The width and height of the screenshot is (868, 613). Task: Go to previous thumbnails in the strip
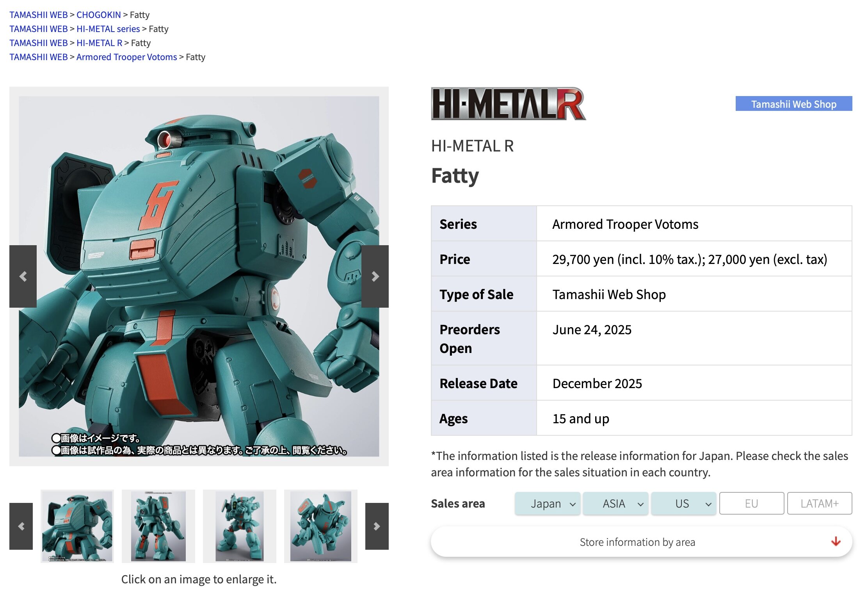pyautogui.click(x=21, y=526)
